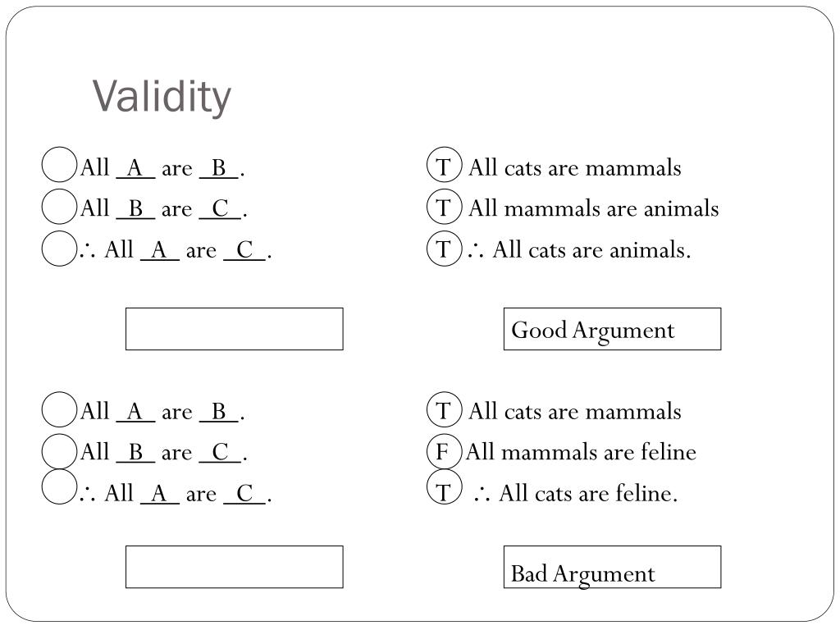Select the empty circle next to lower 'All B are C'

click(59, 450)
